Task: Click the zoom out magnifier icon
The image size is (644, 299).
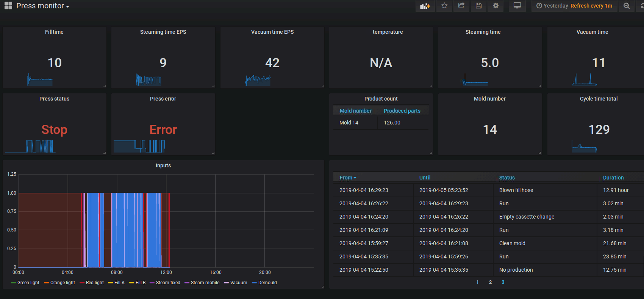Action: (x=627, y=6)
